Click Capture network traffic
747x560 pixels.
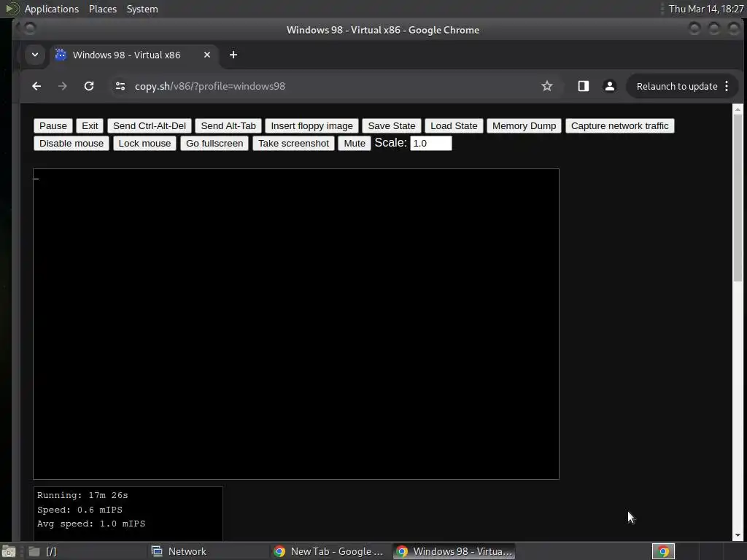[x=620, y=125]
